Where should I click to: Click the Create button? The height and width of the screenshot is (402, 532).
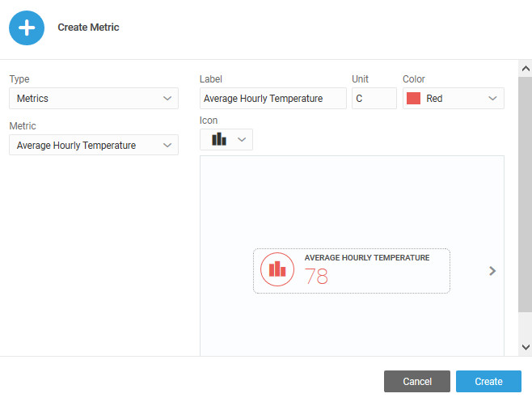point(488,381)
